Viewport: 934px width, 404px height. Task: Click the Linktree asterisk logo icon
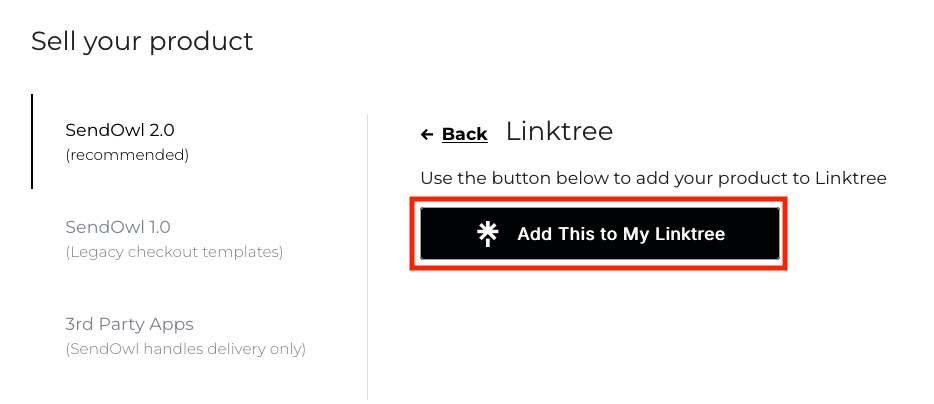click(x=488, y=234)
